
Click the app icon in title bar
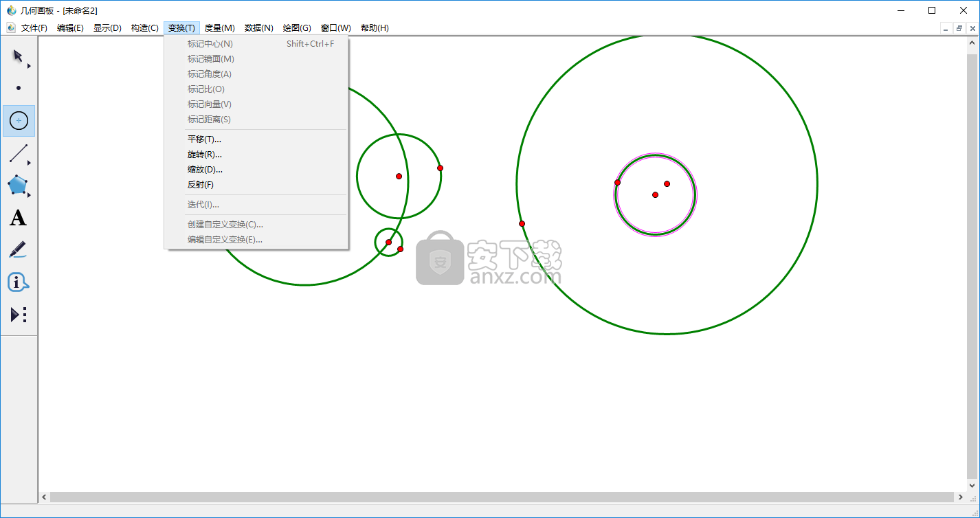[x=11, y=10]
